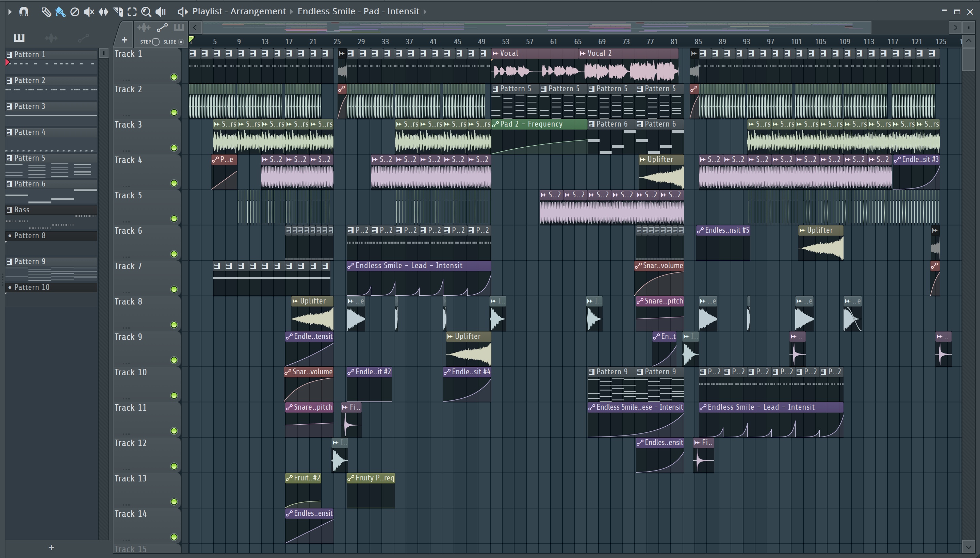Mute Track 13 with its green light
This screenshot has height=558, width=980.
pos(174,502)
